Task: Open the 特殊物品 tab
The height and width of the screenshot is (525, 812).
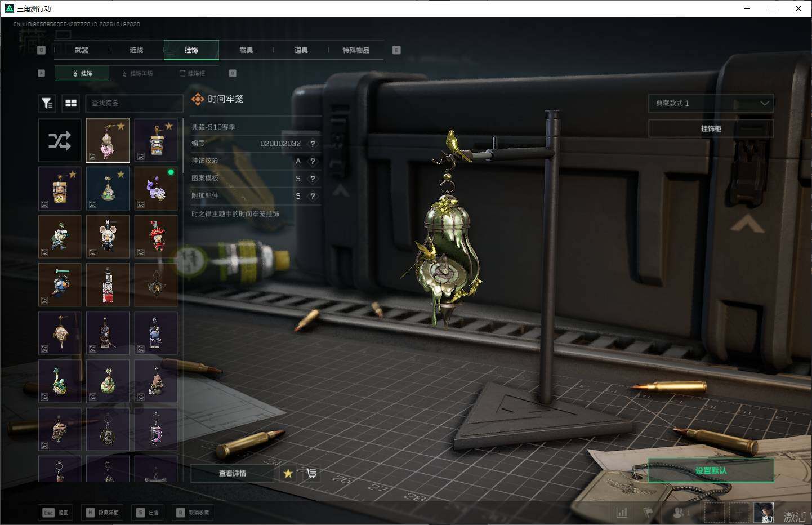Action: 356,50
